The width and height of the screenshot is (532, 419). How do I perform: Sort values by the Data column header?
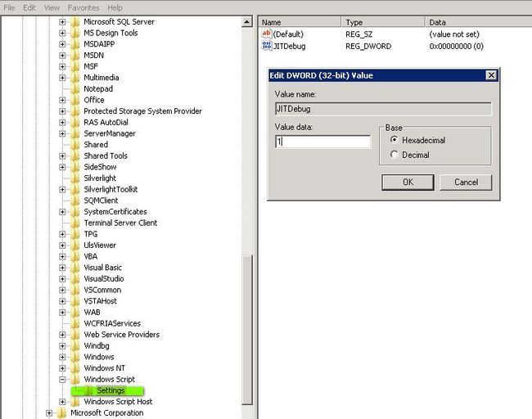479,22
